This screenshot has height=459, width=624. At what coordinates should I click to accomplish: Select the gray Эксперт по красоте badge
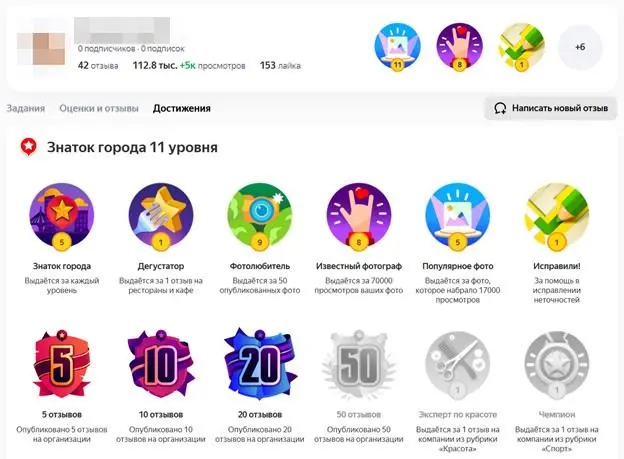click(458, 365)
